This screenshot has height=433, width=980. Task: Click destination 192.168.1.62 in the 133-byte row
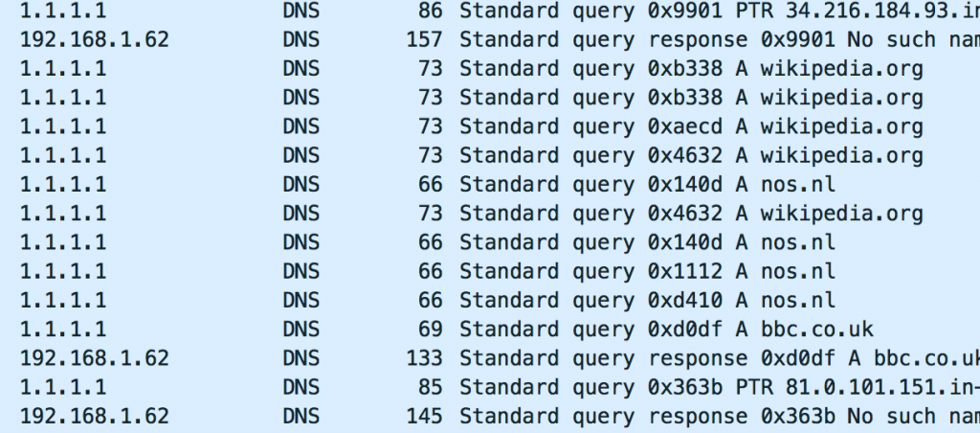pyautogui.click(x=95, y=358)
